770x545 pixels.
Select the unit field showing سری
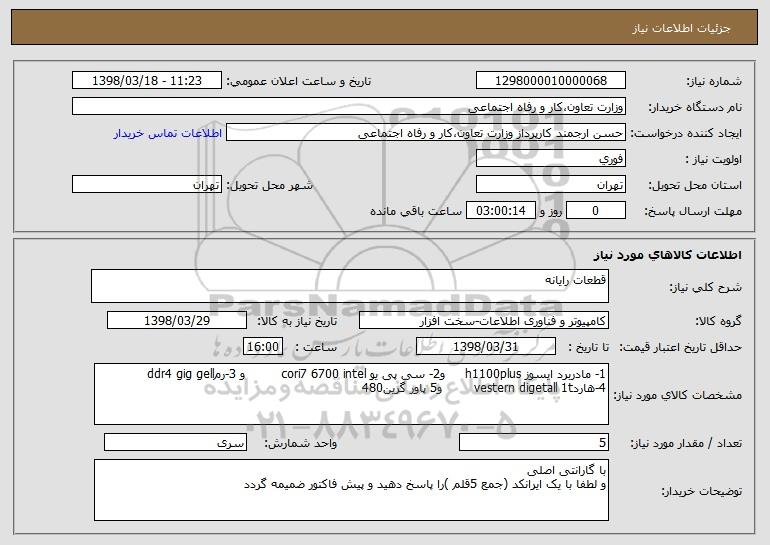[x=175, y=442]
